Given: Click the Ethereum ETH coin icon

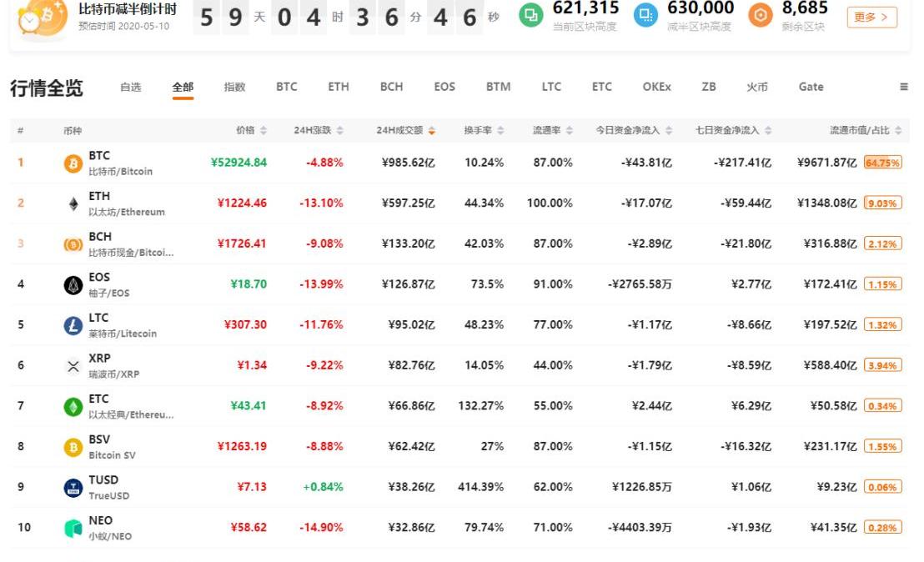Looking at the screenshot, I should [x=73, y=203].
